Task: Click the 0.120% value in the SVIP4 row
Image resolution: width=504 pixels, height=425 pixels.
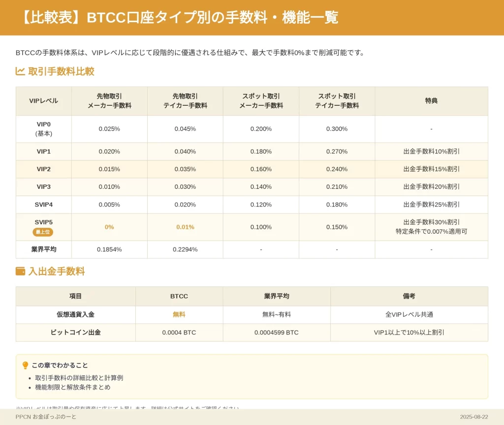Action: [261, 204]
